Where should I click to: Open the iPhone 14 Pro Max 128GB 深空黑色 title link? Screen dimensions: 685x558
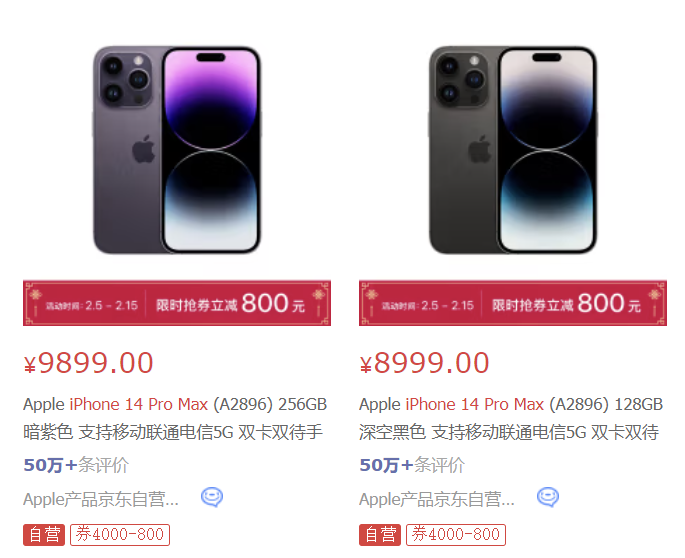point(511,418)
